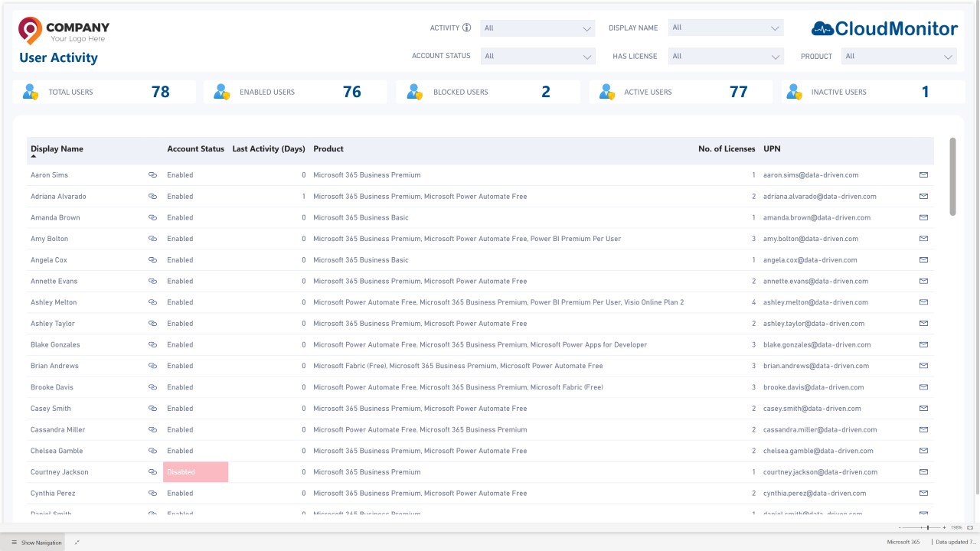Click mail icon in Amy Bolton row
Viewport: 980px width, 551px height.
(x=923, y=239)
